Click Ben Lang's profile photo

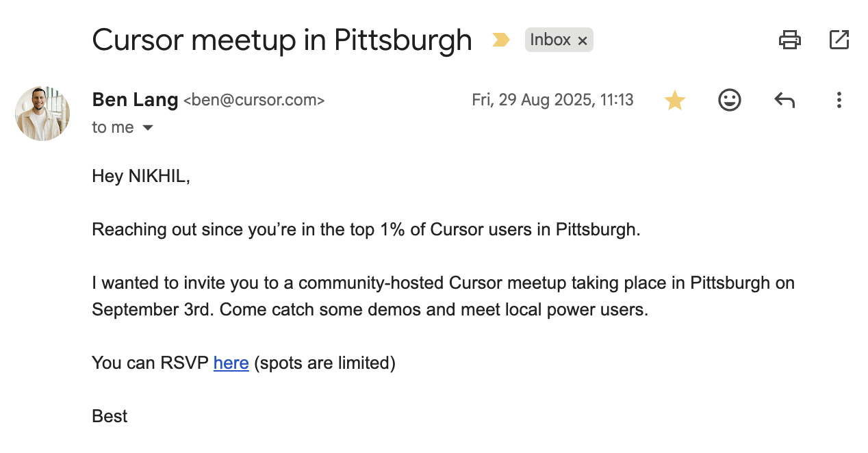pos(42,114)
